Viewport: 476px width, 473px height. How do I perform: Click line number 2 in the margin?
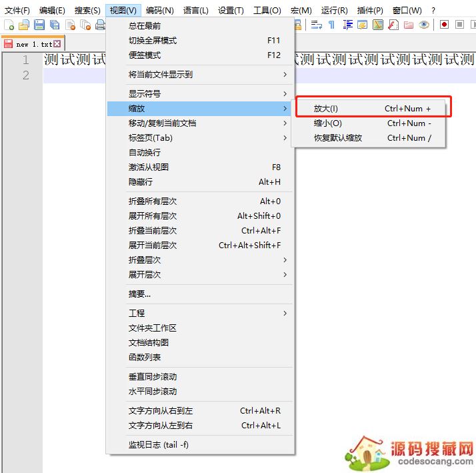(x=25, y=75)
